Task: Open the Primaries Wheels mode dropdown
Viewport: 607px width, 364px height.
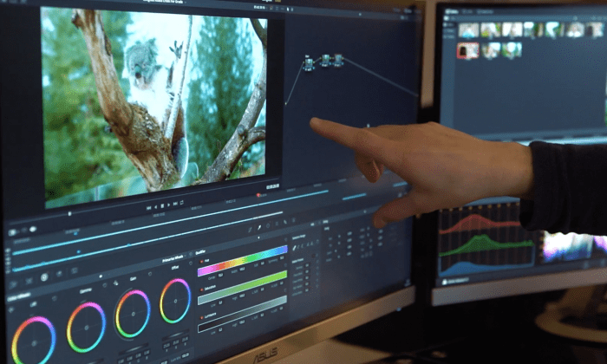Action: point(175,258)
